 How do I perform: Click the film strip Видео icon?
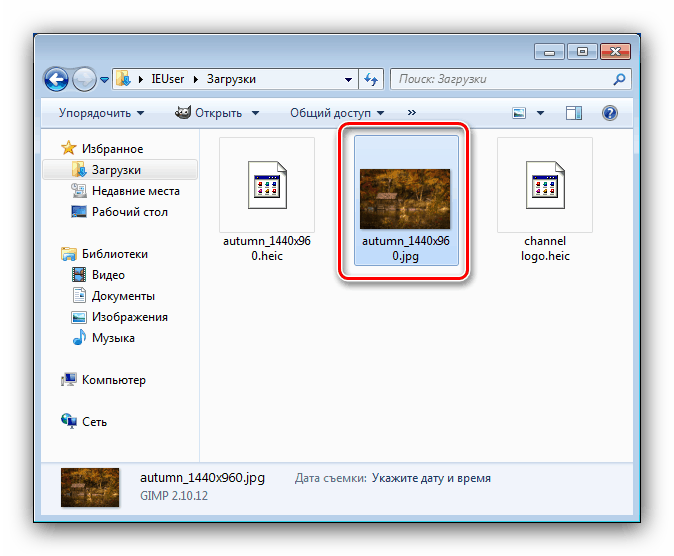coord(79,275)
